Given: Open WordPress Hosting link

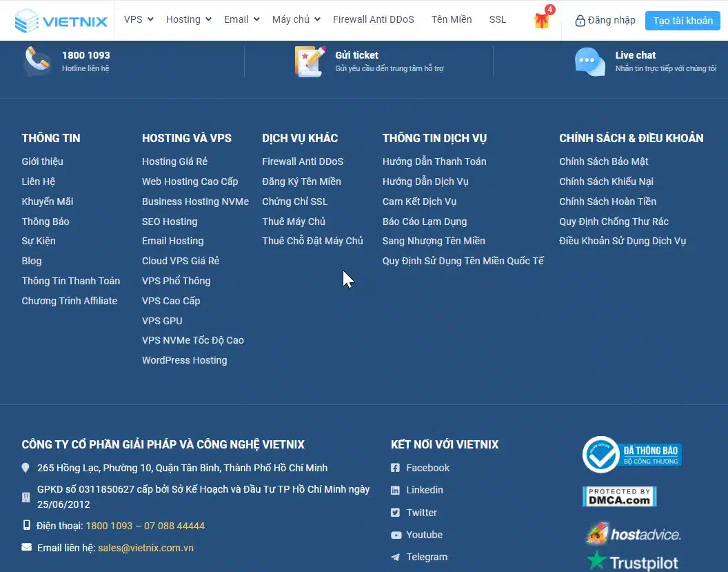Looking at the screenshot, I should click(x=184, y=361).
